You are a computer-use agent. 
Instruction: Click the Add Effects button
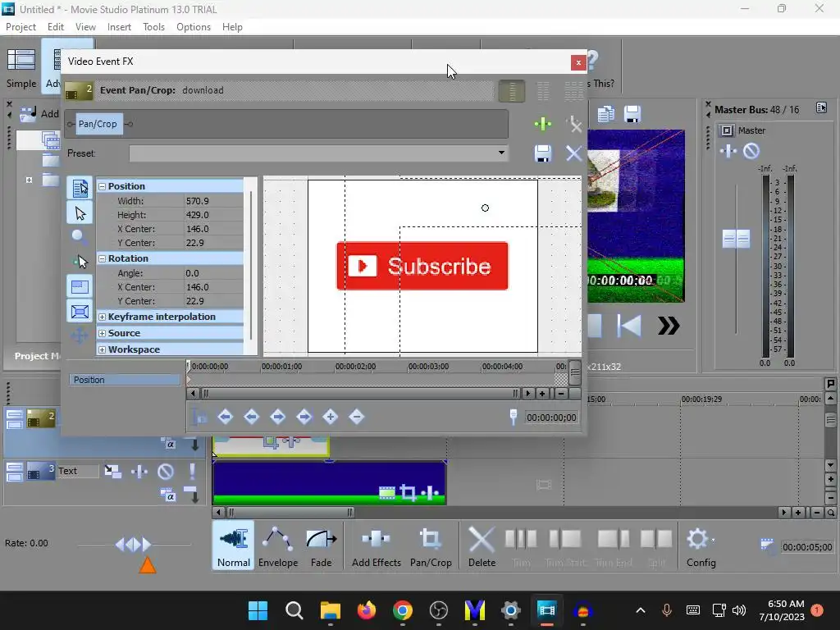[x=376, y=546]
